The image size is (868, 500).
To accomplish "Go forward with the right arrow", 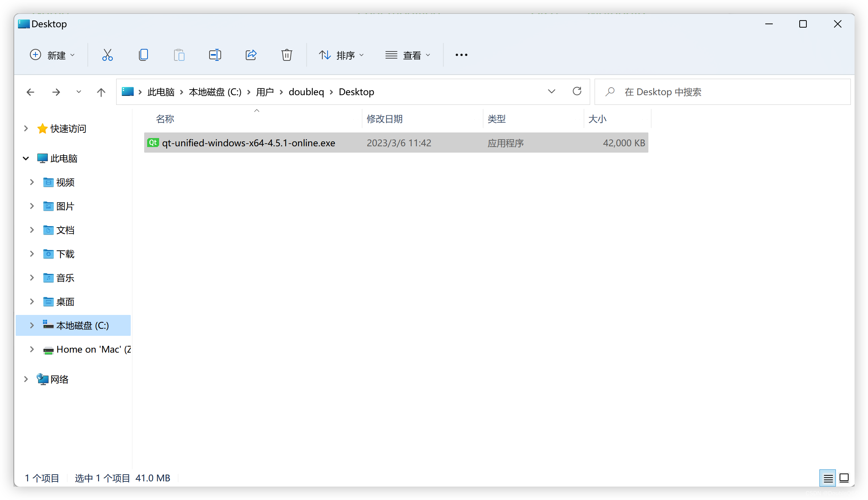I will 56,92.
